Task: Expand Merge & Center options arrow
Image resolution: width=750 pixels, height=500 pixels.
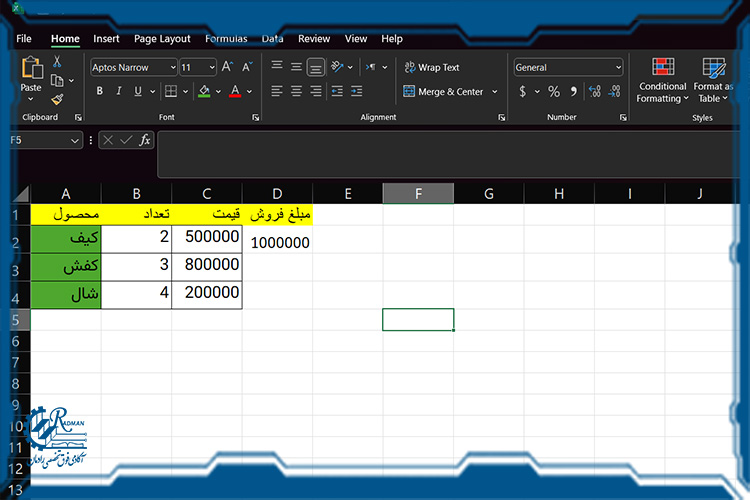Action: (x=495, y=91)
